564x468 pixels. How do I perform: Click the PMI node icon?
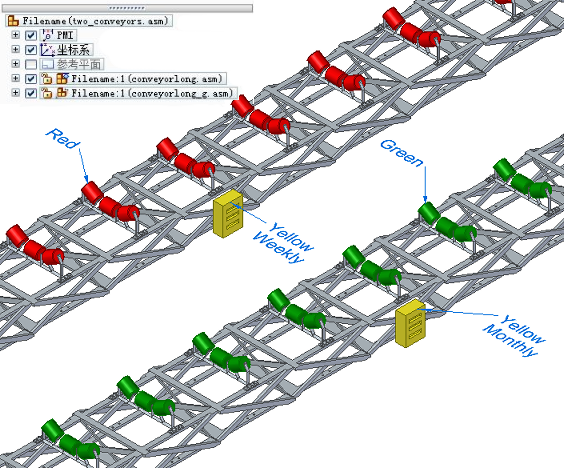click(x=47, y=35)
